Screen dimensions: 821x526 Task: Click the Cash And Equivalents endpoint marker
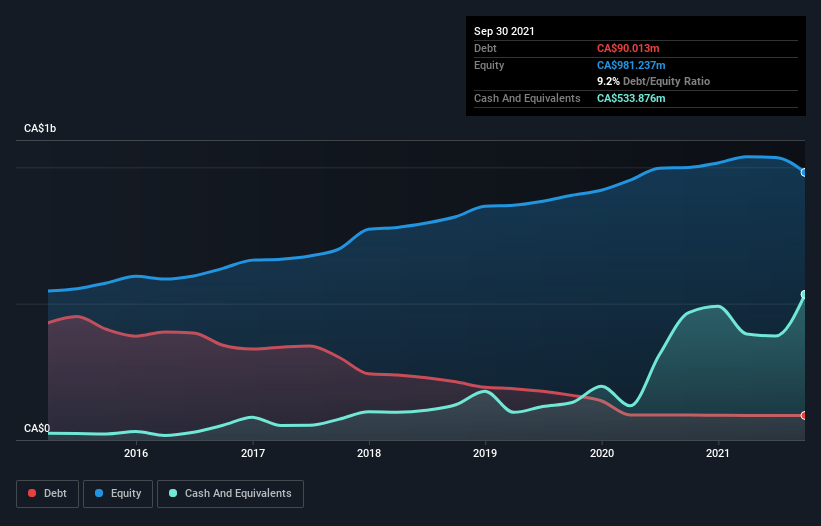pos(804,295)
